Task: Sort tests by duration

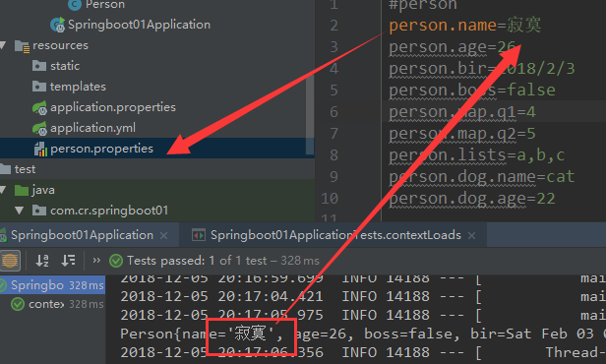Action: [69, 261]
